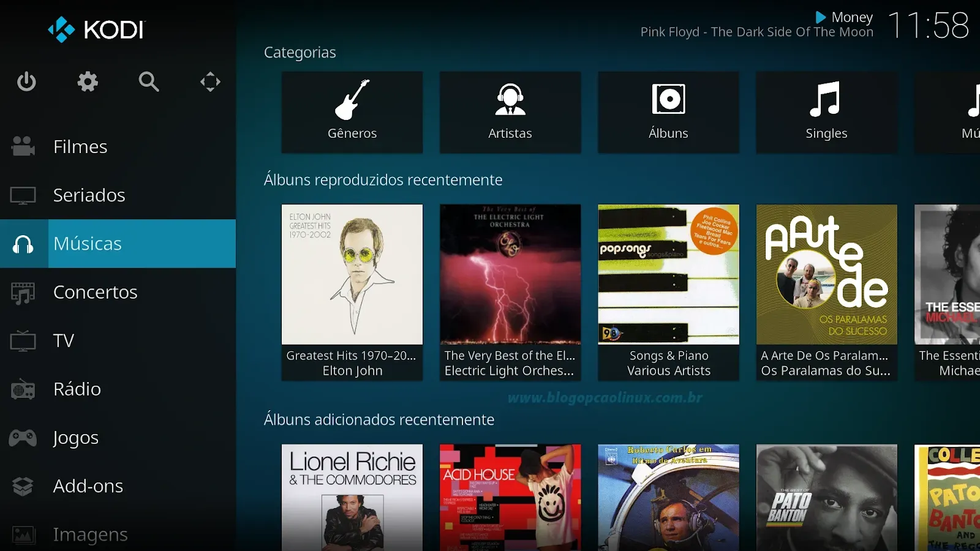Click the Músicas headphones icon

(23, 244)
